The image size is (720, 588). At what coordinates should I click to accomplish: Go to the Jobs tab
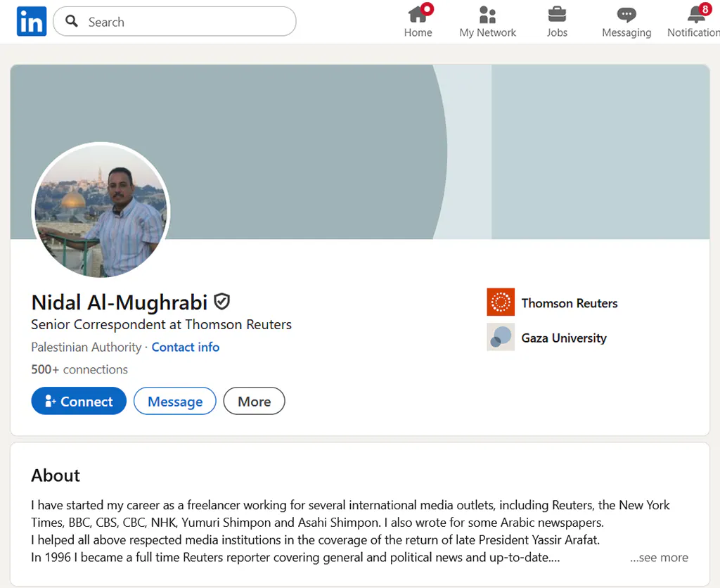pyautogui.click(x=557, y=21)
